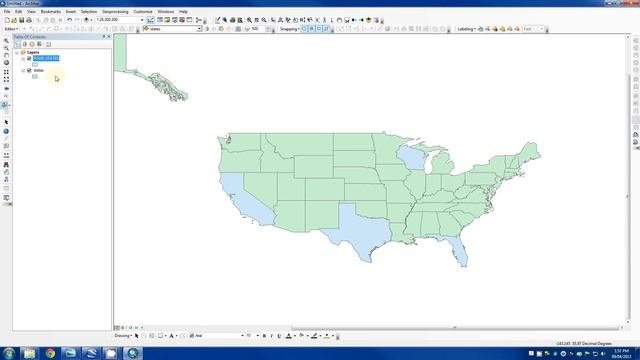
Task: Click the font color A button in Drawing toolbar
Action: click(x=289, y=336)
